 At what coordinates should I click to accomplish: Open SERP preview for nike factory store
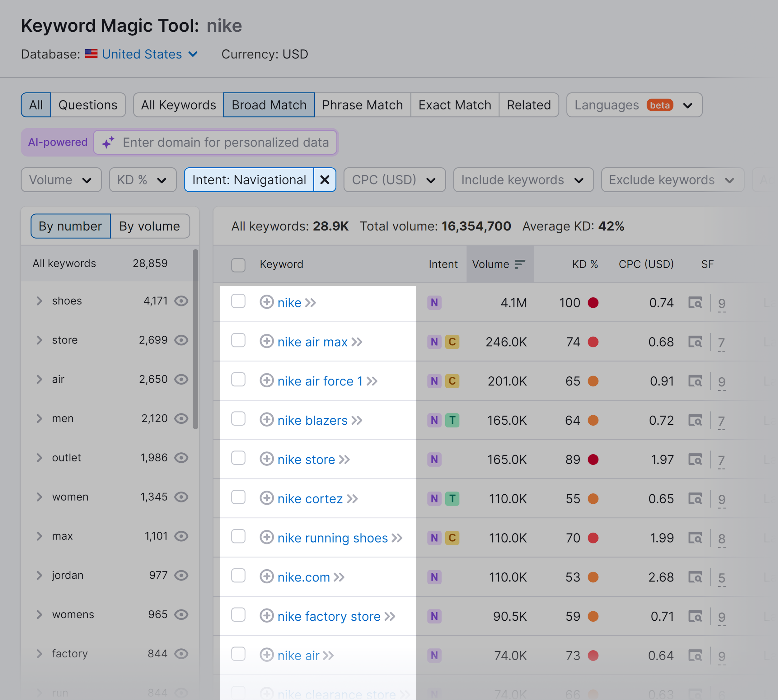[x=696, y=616]
